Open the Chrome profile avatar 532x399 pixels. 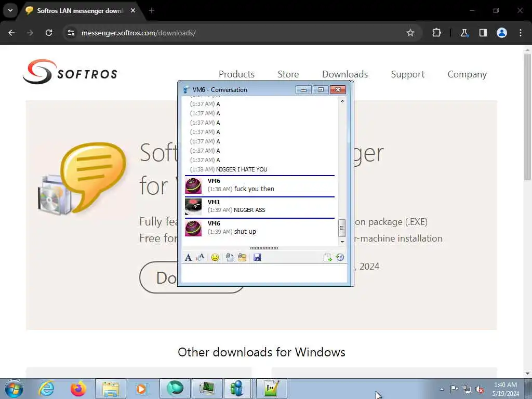coord(502,33)
